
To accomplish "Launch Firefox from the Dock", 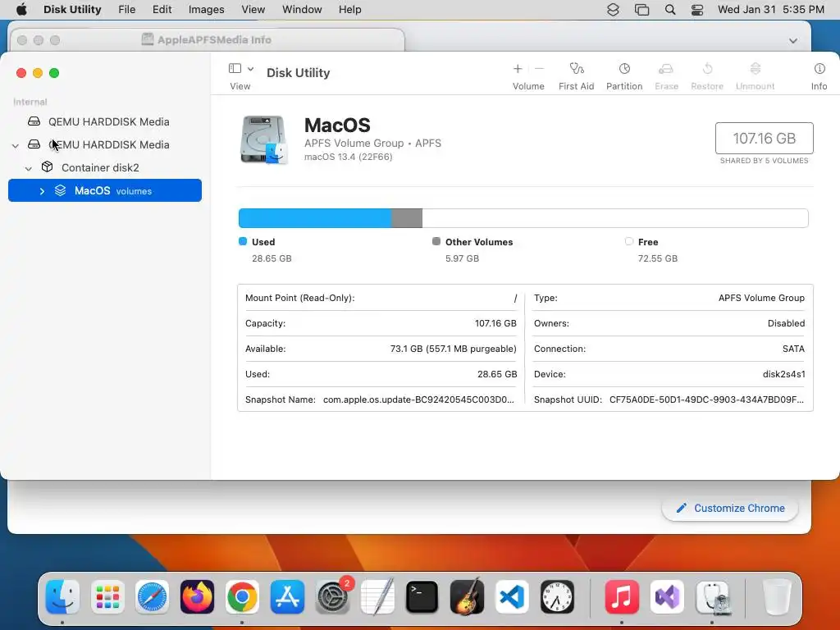I will click(197, 597).
